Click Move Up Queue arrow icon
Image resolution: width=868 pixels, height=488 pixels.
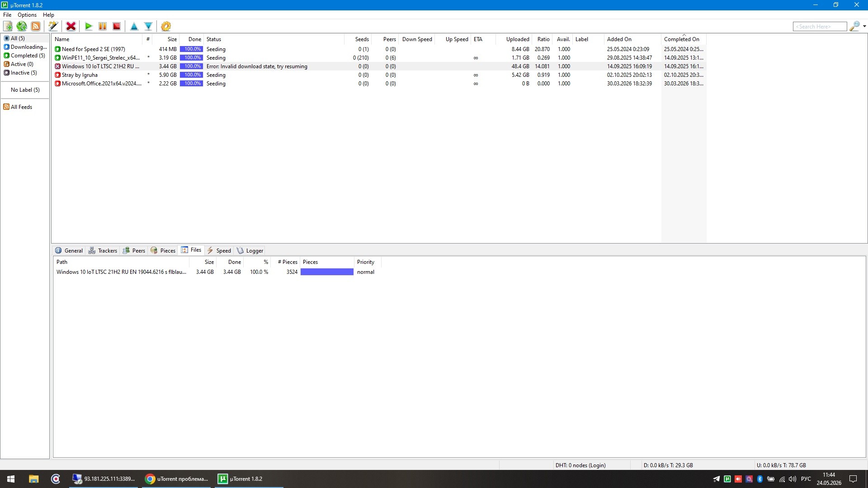134,26
